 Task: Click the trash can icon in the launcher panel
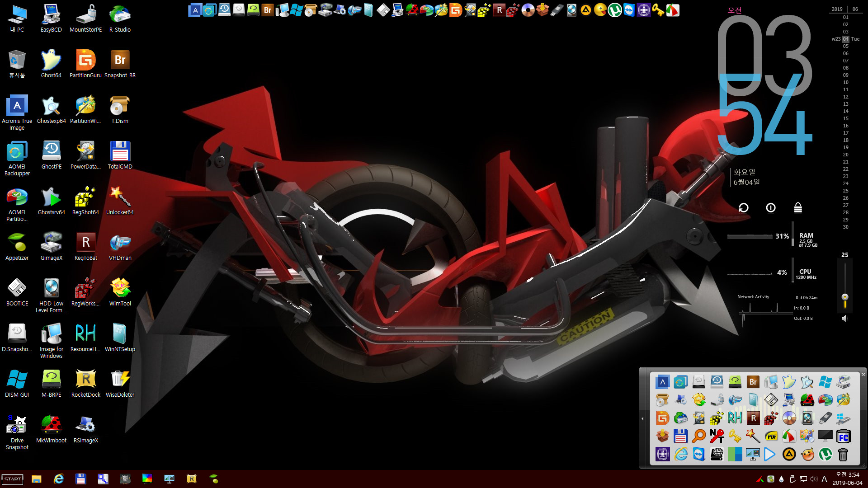pyautogui.click(x=843, y=454)
